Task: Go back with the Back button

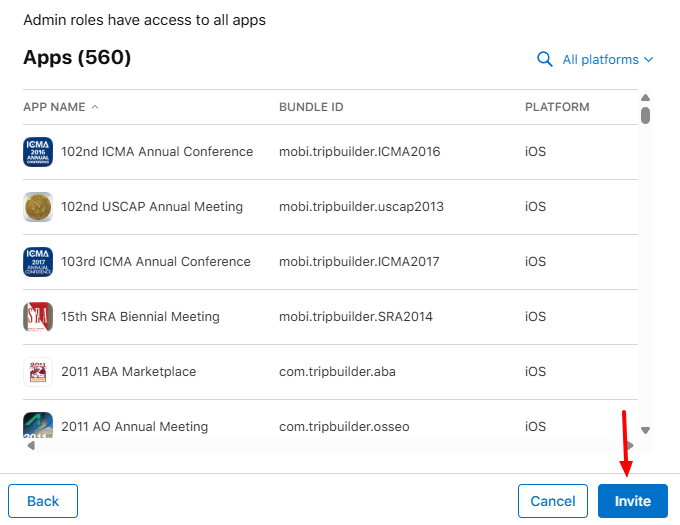Action: coord(43,501)
